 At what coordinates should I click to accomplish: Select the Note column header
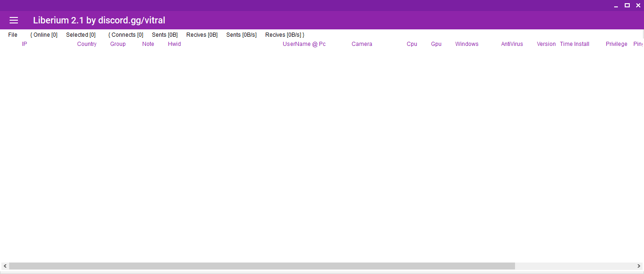(148, 44)
